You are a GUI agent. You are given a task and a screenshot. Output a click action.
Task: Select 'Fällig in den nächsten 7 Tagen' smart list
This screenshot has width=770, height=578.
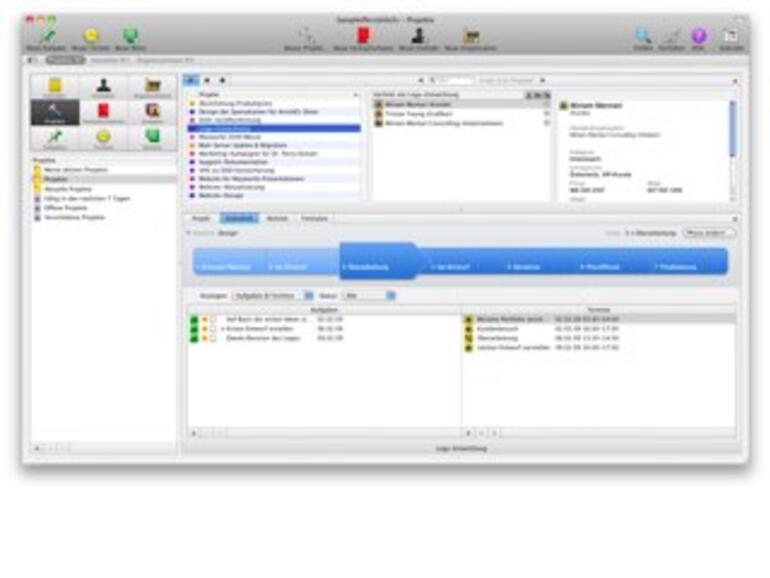pyautogui.click(x=86, y=198)
